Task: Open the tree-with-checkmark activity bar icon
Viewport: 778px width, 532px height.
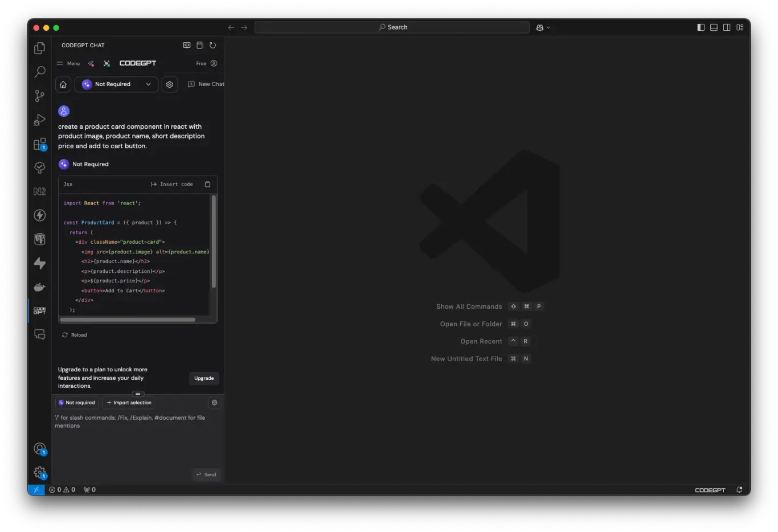Action: (39, 167)
